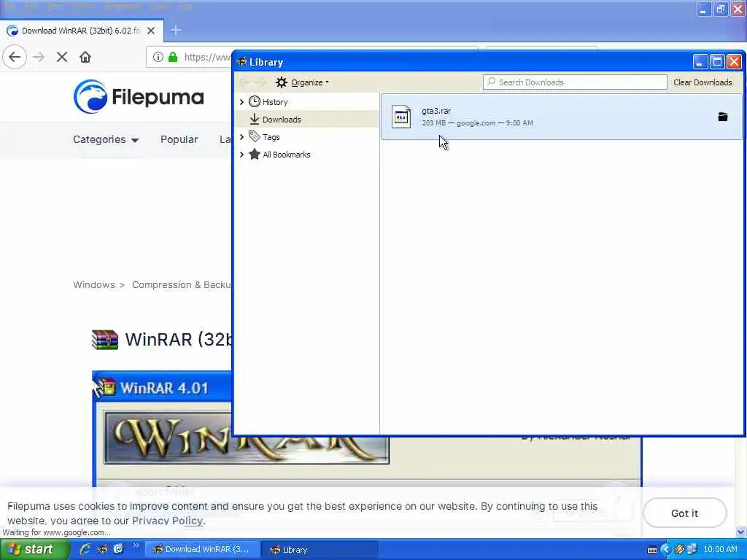Click the magnifier in Search Downloads
The height and width of the screenshot is (560, 747).
491,82
